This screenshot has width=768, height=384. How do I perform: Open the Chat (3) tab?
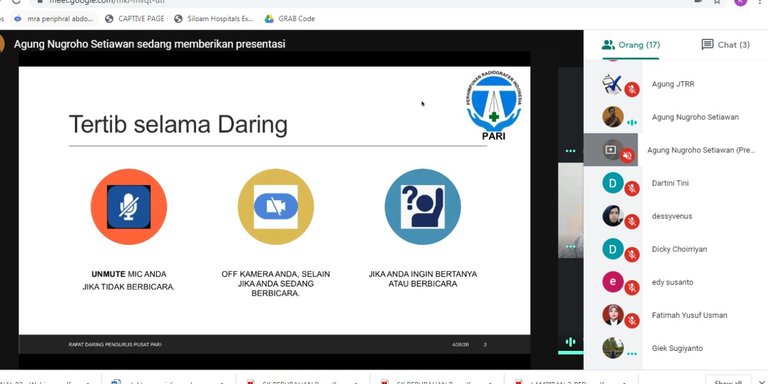coord(725,45)
